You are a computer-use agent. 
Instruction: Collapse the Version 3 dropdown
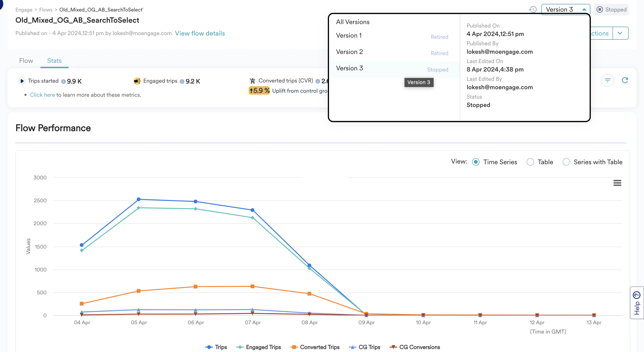tap(566, 10)
